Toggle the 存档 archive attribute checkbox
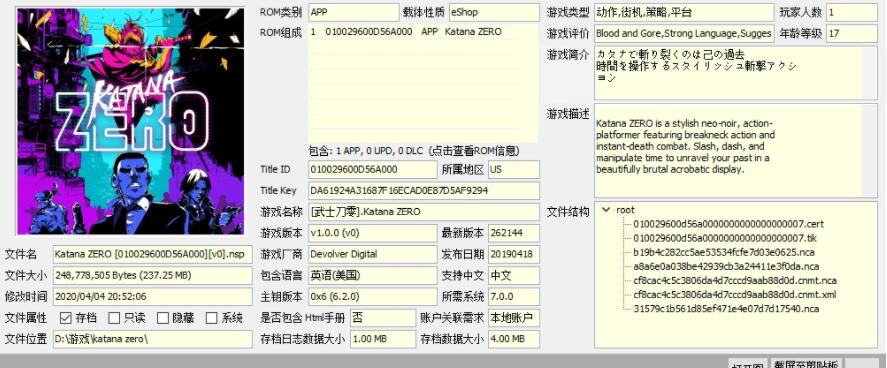This screenshot has width=887, height=368. pos(65,318)
